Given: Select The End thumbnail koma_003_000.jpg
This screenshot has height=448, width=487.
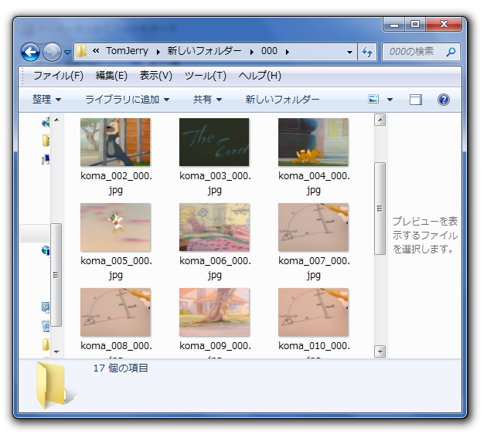Looking at the screenshot, I should [214, 142].
